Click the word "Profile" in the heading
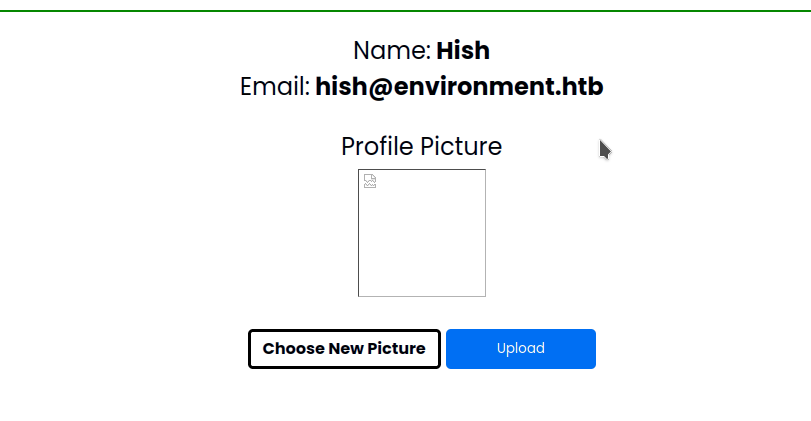The width and height of the screenshot is (811, 421). pyautogui.click(x=377, y=147)
